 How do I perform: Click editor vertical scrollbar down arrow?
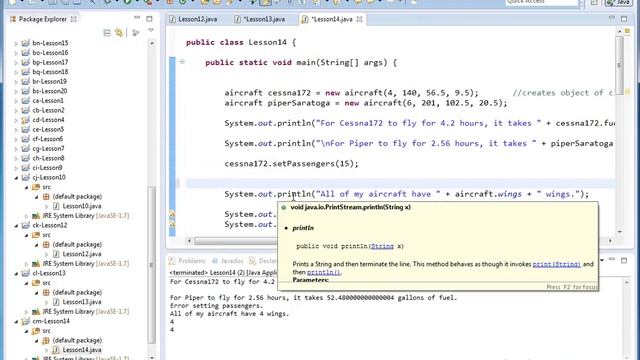coord(620,231)
